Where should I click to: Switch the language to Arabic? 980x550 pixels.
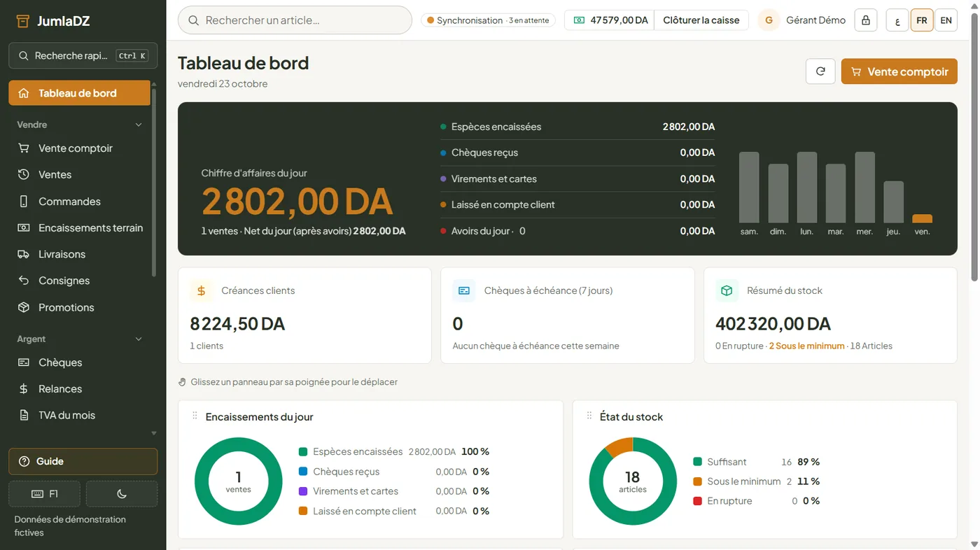point(897,20)
